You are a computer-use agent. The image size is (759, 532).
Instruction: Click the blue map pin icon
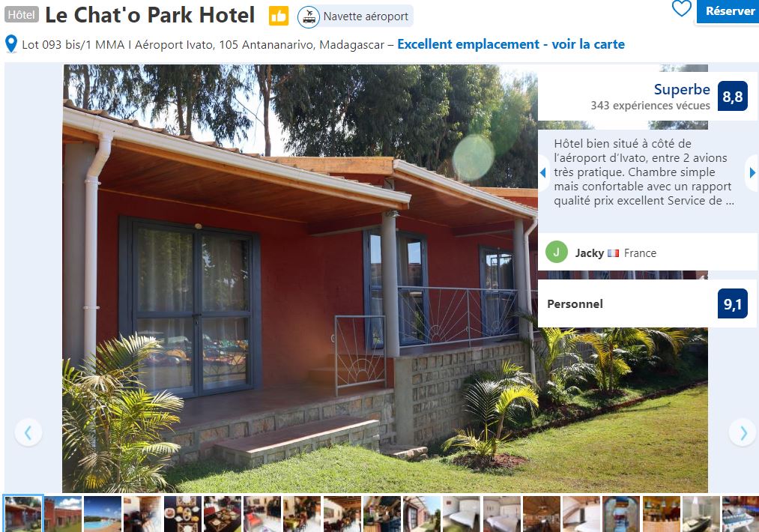point(10,44)
